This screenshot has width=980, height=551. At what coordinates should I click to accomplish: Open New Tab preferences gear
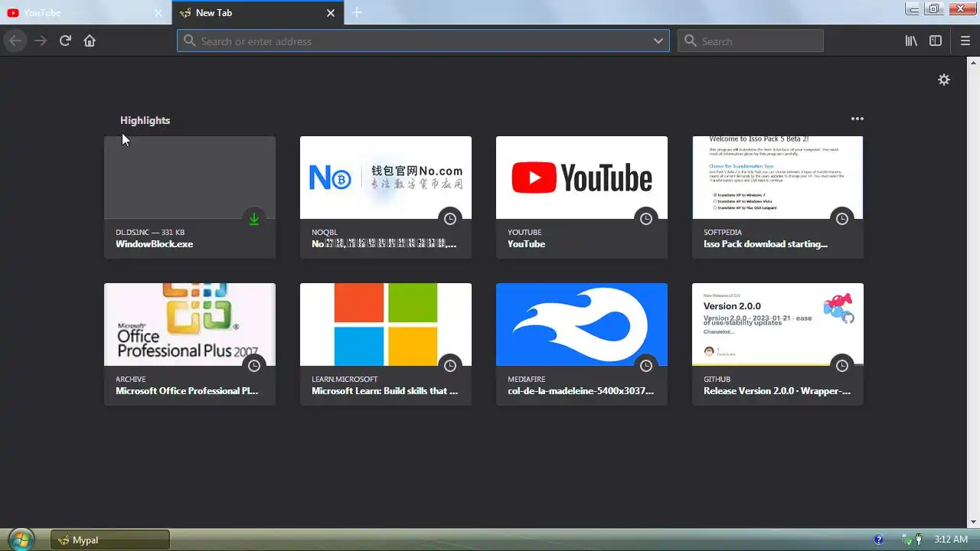click(944, 80)
